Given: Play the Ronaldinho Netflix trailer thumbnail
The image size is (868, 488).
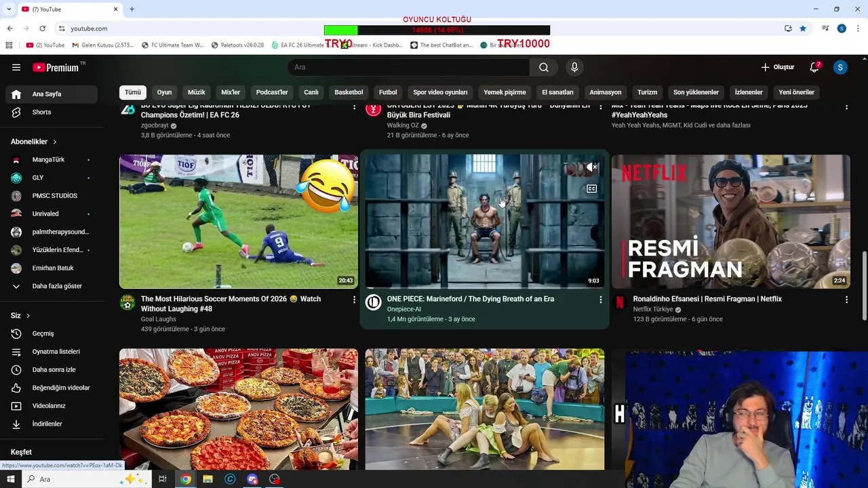Looking at the screenshot, I should [x=730, y=222].
